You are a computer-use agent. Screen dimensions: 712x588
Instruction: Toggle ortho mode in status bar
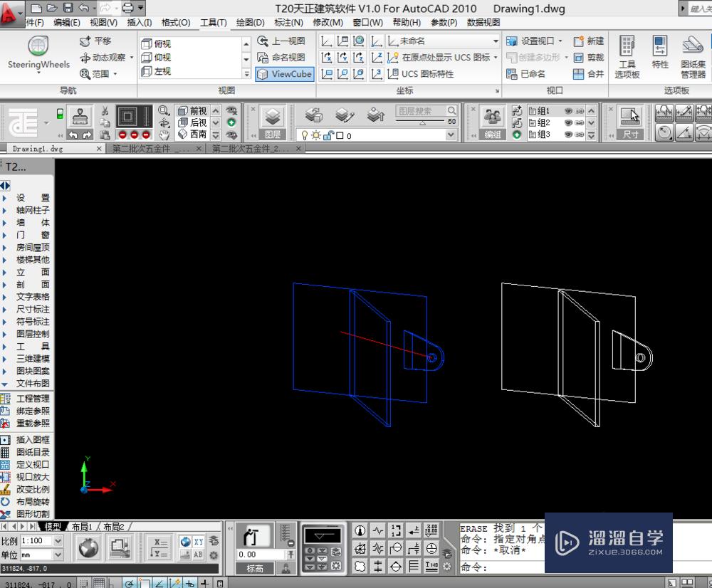111,584
